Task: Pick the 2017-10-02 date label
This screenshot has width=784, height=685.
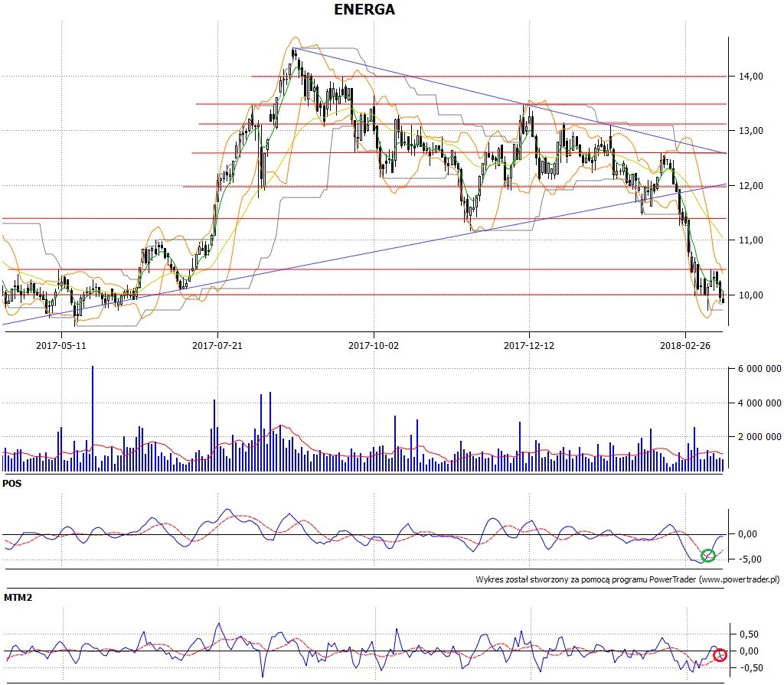Action: (x=374, y=345)
